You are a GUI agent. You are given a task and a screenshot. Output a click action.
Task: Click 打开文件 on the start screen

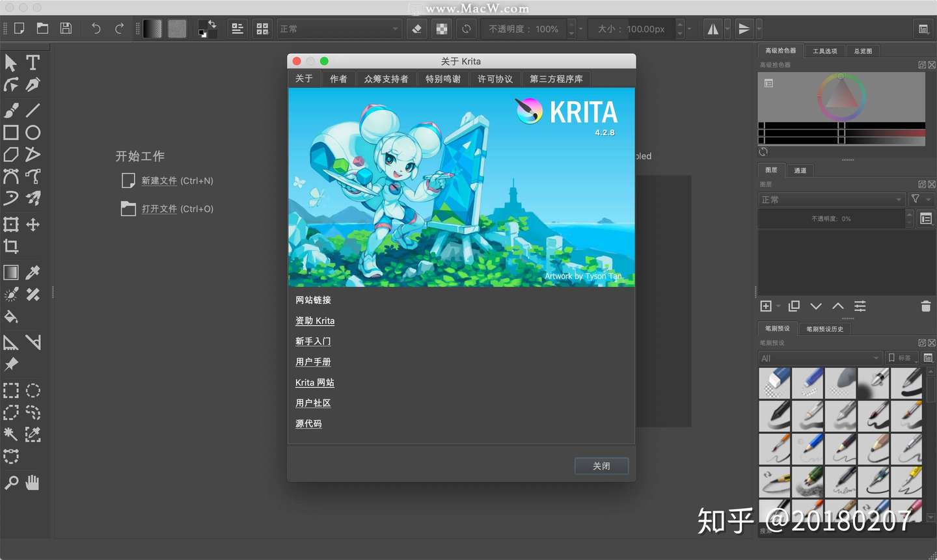coord(159,209)
